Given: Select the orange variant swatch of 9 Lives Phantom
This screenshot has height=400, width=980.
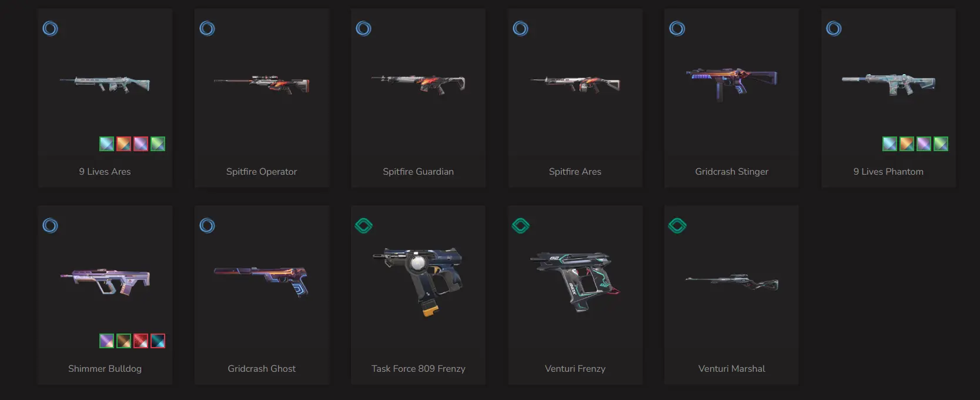Looking at the screenshot, I should (x=907, y=144).
